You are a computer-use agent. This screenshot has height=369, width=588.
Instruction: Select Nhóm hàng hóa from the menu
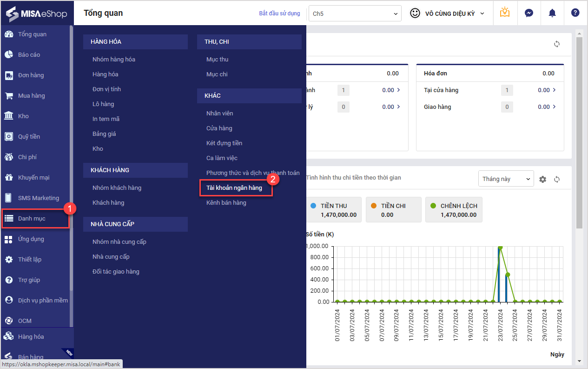point(114,60)
